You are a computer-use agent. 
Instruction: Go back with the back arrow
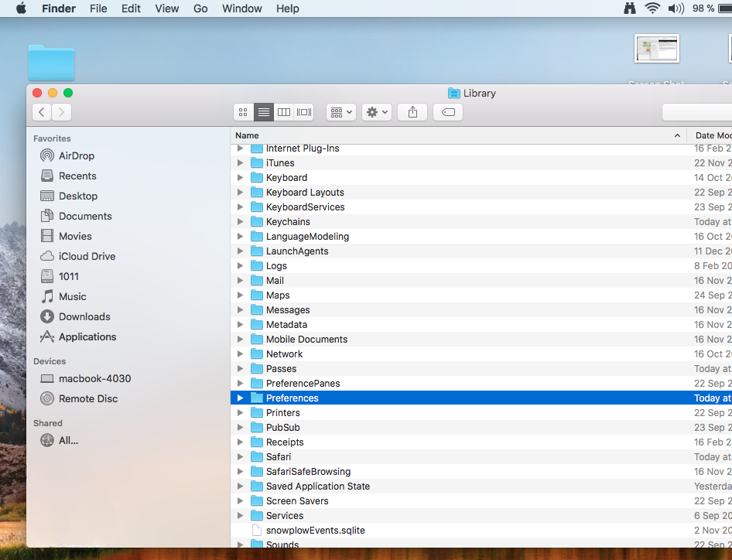tap(42, 112)
